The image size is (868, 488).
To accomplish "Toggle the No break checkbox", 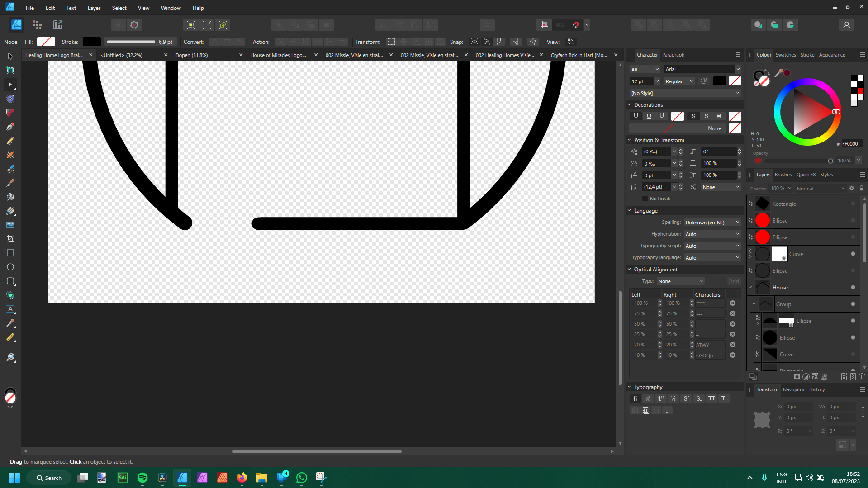I will (645, 199).
